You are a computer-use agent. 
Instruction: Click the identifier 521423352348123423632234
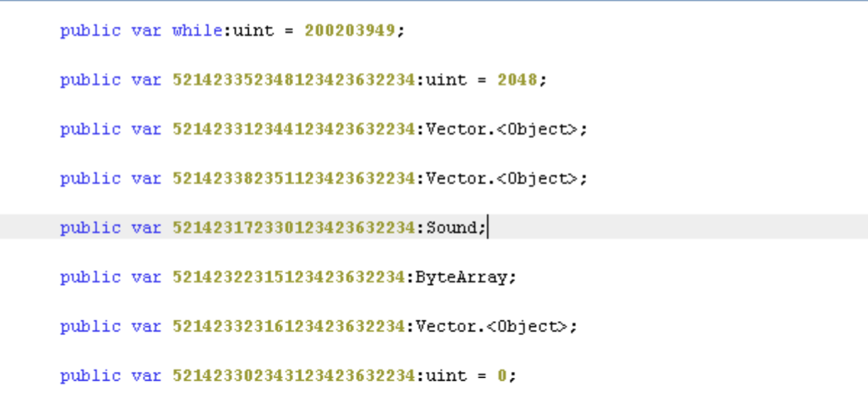click(294, 80)
